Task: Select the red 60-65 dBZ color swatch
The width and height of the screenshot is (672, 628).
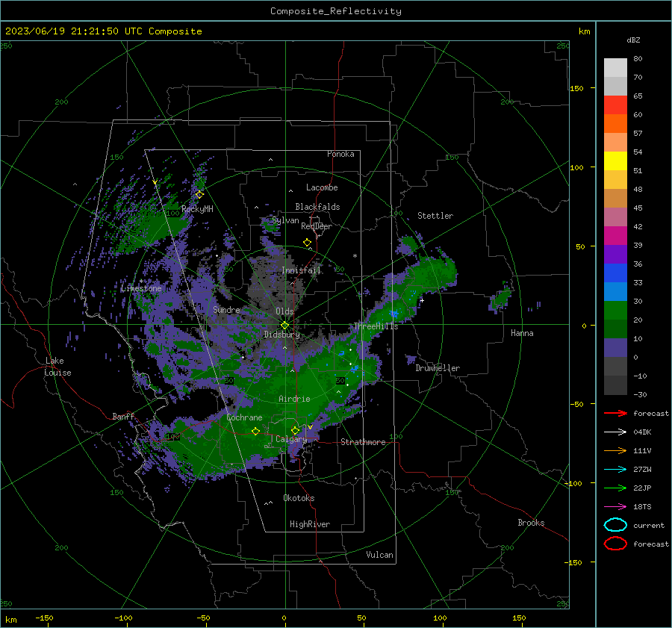Action: 615,105
